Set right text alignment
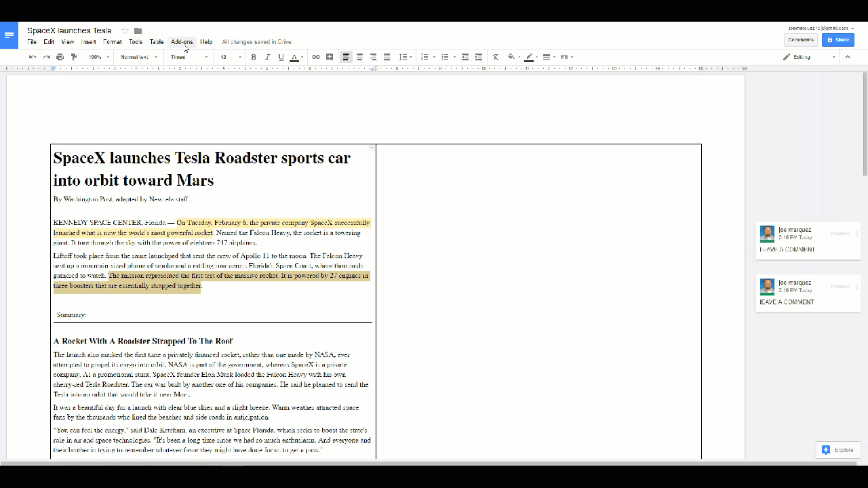This screenshot has width=868, height=488. coord(373,57)
